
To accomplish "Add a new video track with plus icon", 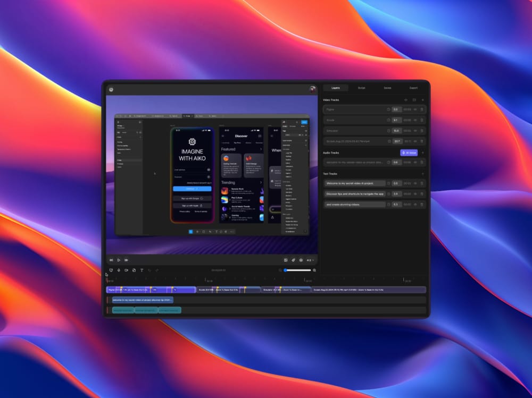I will [422, 100].
